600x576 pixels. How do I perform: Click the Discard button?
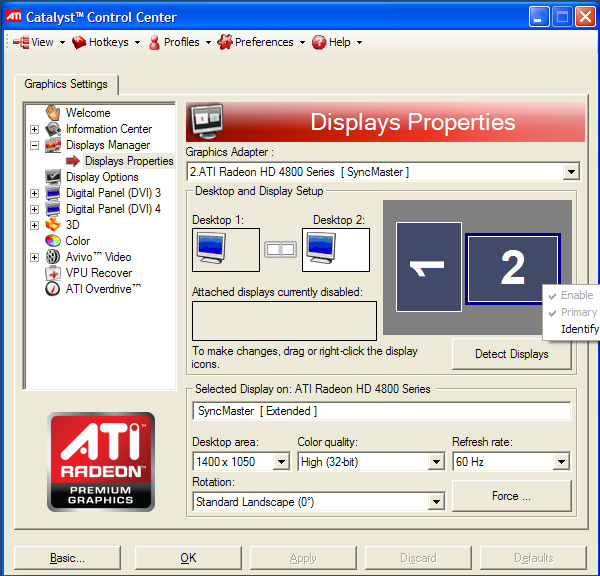coord(418,558)
